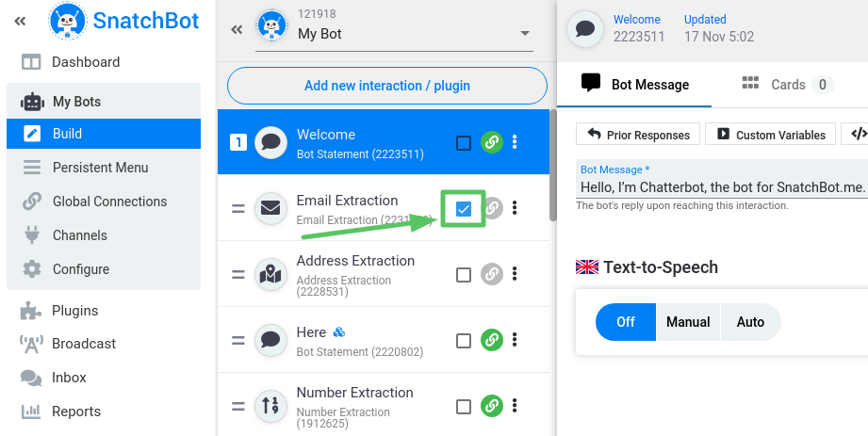Select the Address Extraction interaction
The image size is (868, 436).
point(383,274)
